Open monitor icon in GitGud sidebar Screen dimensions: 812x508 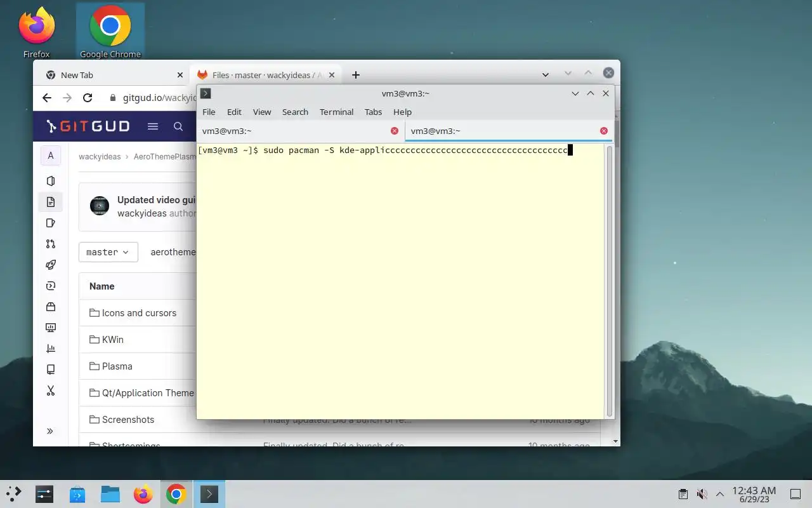pos(51,328)
